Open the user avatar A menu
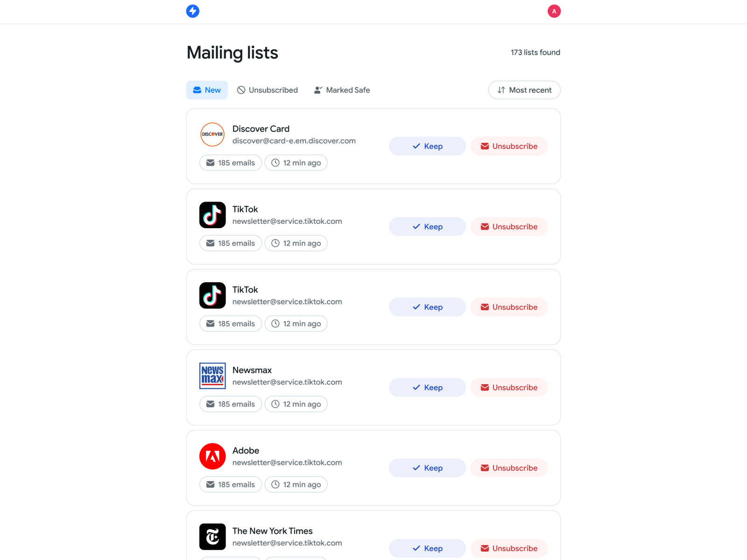This screenshot has width=747, height=560. [554, 11]
